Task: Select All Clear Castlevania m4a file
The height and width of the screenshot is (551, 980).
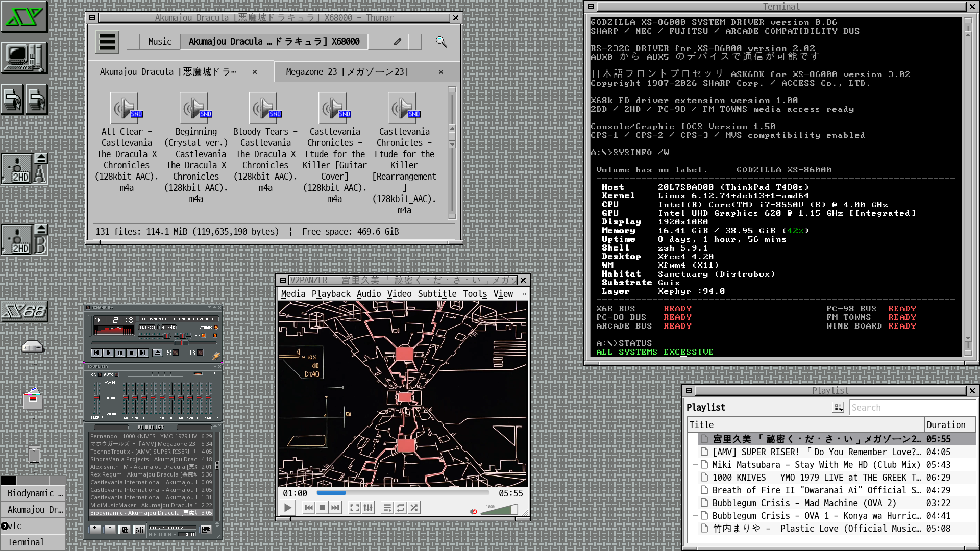Action: 127,142
